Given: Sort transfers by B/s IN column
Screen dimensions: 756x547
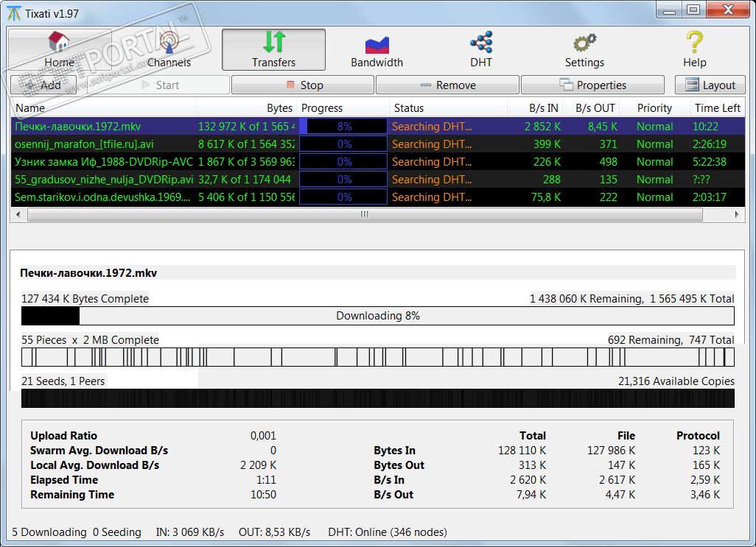Looking at the screenshot, I should pyautogui.click(x=535, y=108).
